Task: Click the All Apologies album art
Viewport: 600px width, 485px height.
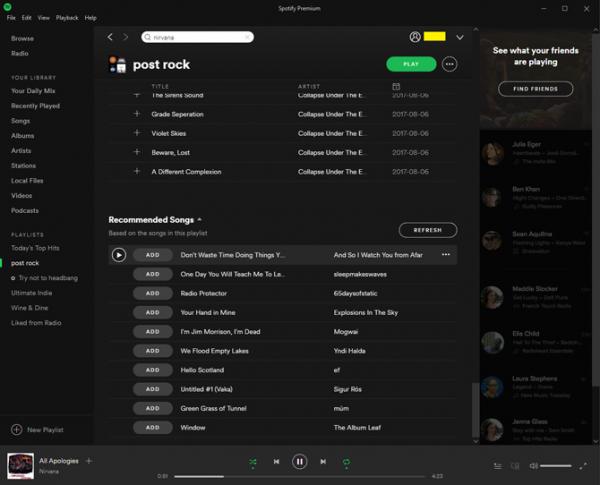Action: (x=20, y=466)
